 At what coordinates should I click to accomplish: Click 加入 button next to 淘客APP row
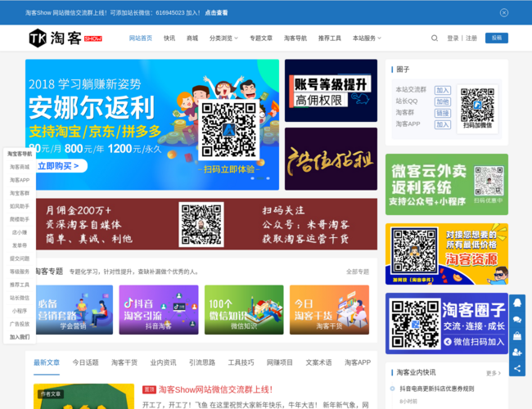(443, 125)
